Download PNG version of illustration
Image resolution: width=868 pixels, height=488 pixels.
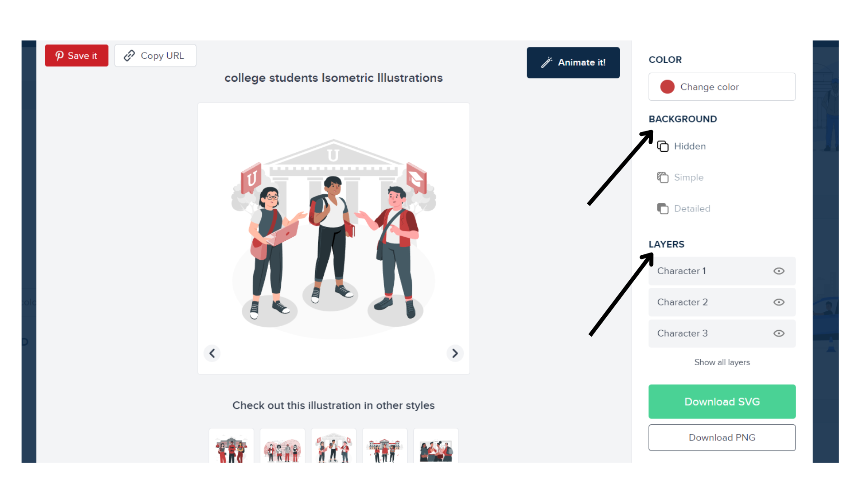point(722,437)
